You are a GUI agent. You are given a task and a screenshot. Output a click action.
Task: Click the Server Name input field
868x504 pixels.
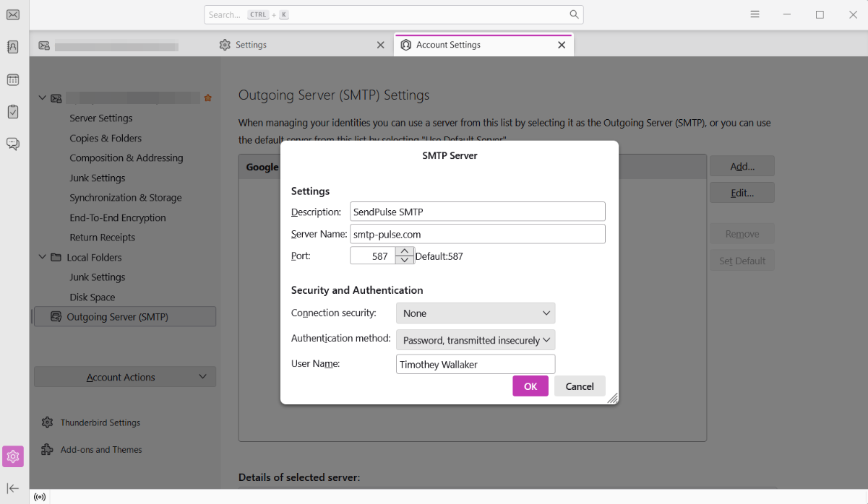point(477,234)
